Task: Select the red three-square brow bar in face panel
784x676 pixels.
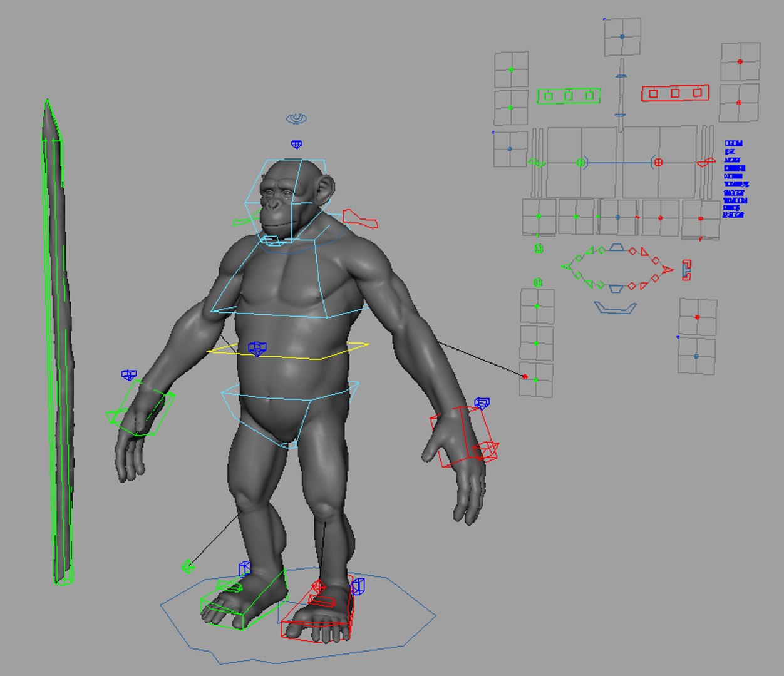Action: coord(675,93)
